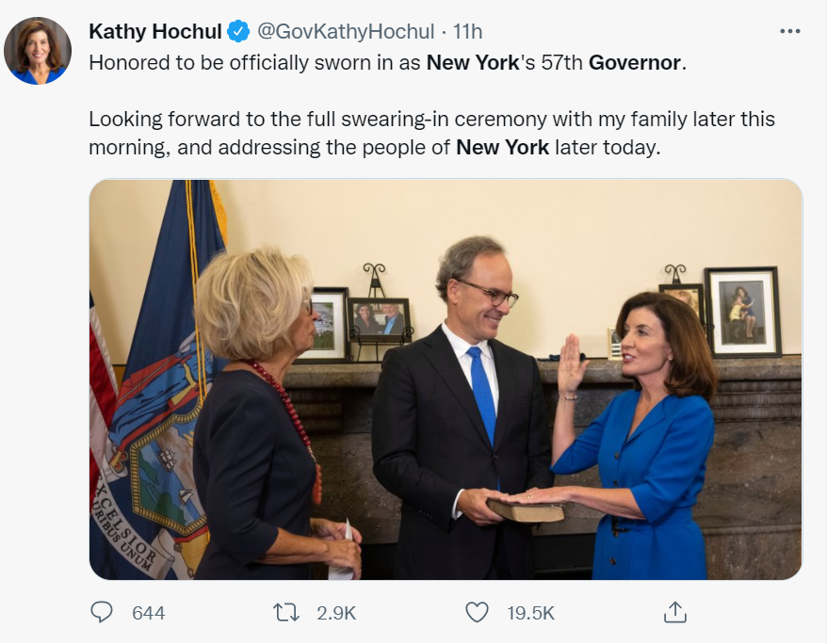Screen dimensions: 827x644
Task: Click the 2.9K retweet count
Action: click(336, 613)
